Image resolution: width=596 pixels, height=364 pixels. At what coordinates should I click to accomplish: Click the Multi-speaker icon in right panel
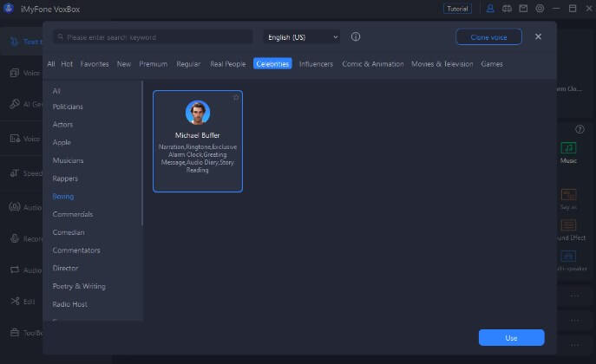(x=568, y=257)
